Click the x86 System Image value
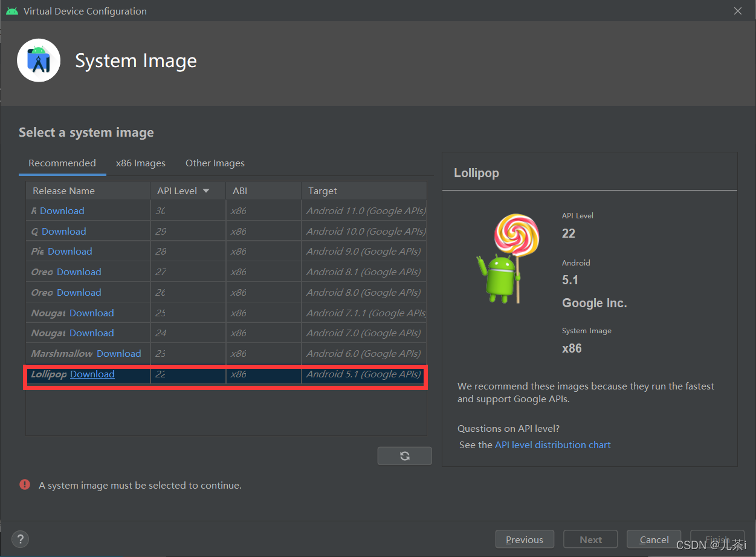This screenshot has height=557, width=756. [572, 348]
